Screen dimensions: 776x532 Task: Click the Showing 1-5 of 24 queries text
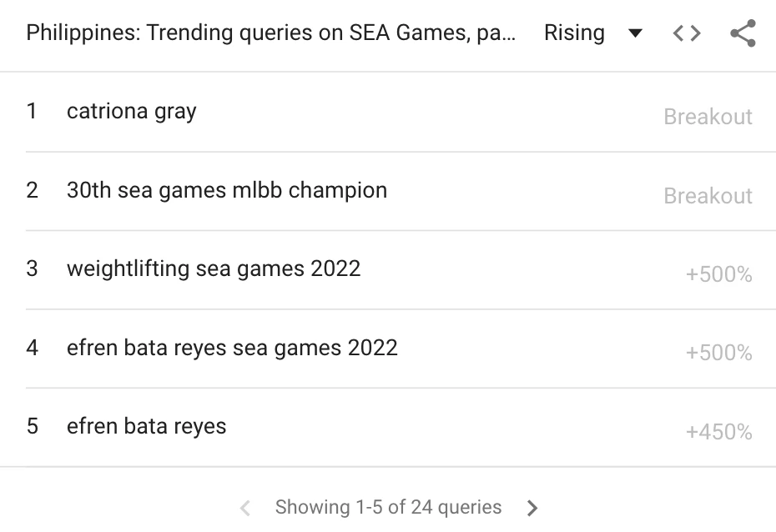click(x=388, y=507)
